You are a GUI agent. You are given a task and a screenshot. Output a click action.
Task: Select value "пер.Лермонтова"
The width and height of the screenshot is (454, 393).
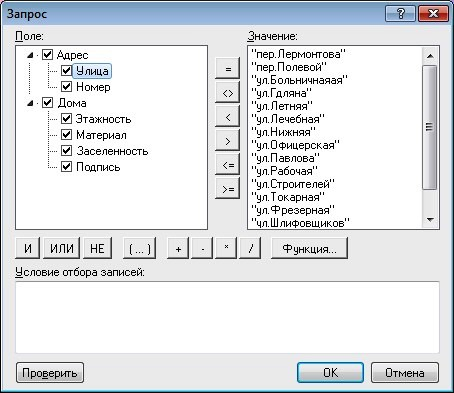[299, 54]
